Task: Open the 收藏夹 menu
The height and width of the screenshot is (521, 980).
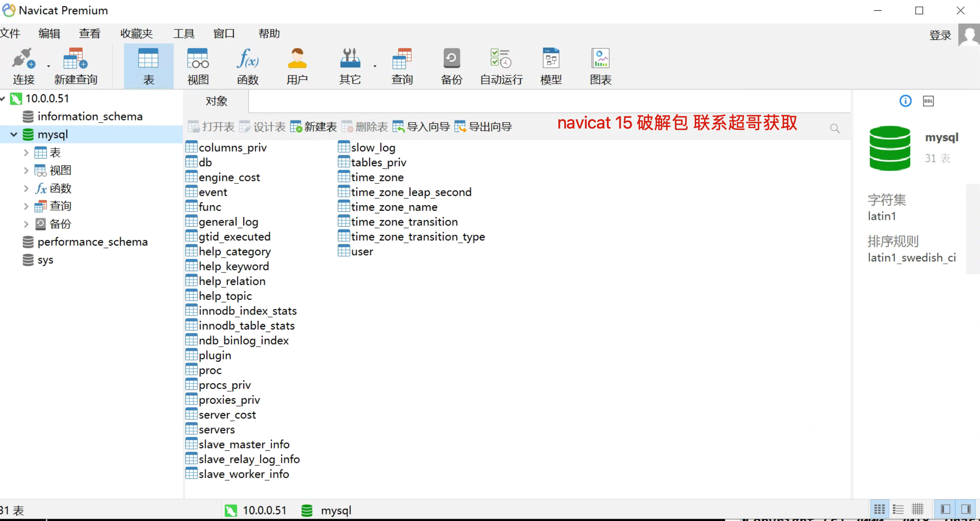Action: pyautogui.click(x=136, y=33)
